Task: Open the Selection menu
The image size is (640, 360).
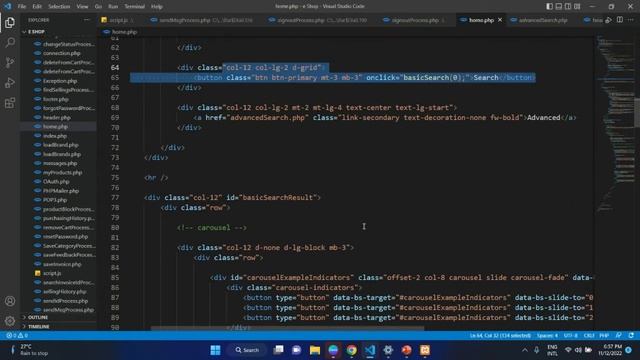Action: 59,7
